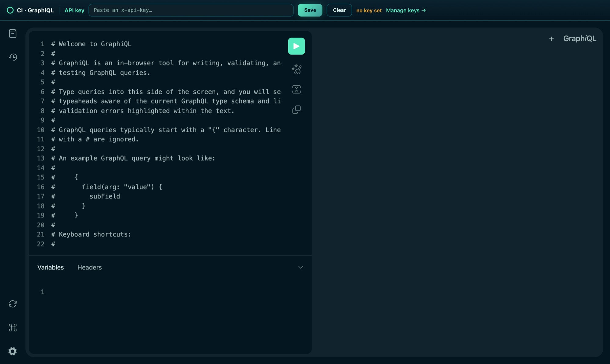610x364 pixels.
Task: Focus the x-api-key input field
Action: (191, 10)
